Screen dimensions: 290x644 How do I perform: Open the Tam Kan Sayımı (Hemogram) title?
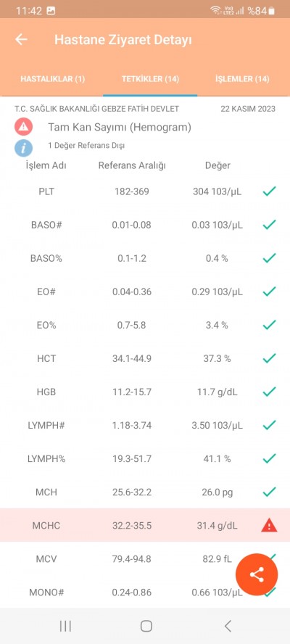tap(120, 128)
